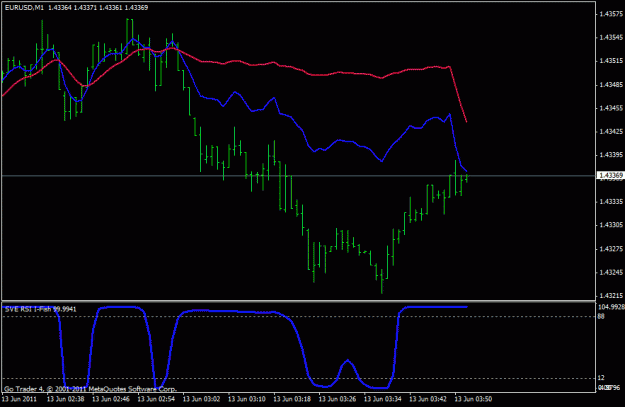Click time axis label 13 Jun 02:46
This screenshot has width=625, height=407.
(111, 399)
